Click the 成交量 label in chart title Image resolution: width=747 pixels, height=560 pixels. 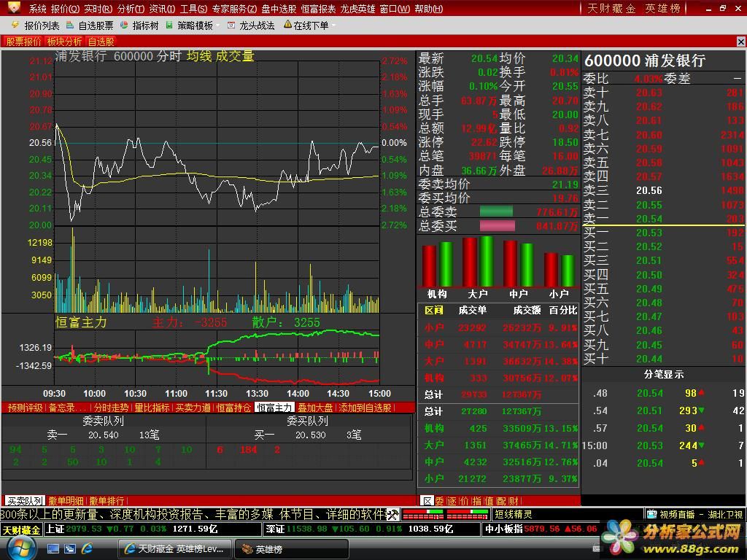[x=235, y=56]
